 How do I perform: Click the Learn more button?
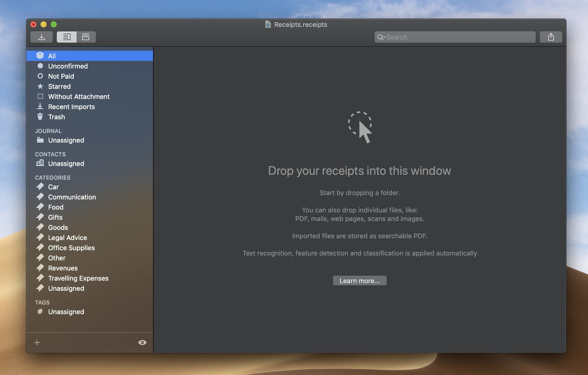click(x=359, y=280)
